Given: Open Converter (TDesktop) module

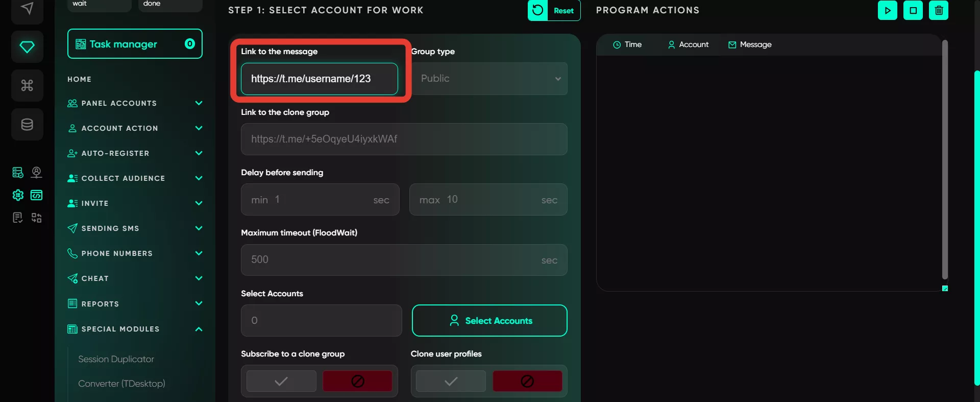Looking at the screenshot, I should [121, 384].
